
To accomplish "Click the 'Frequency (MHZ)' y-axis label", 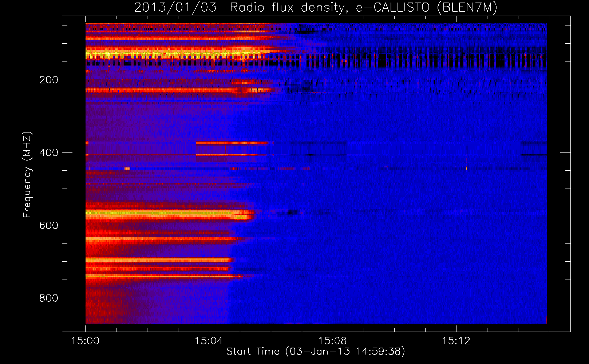I will pos(27,174).
